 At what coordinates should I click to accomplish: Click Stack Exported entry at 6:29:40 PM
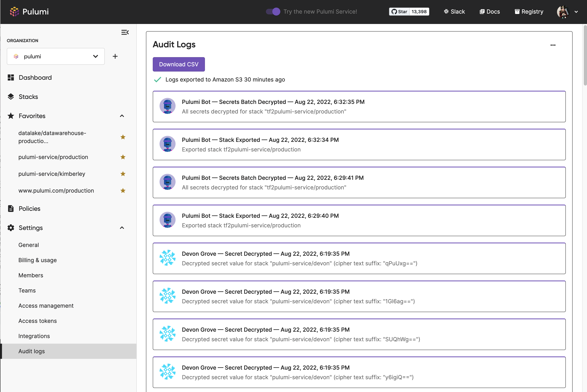(359, 221)
